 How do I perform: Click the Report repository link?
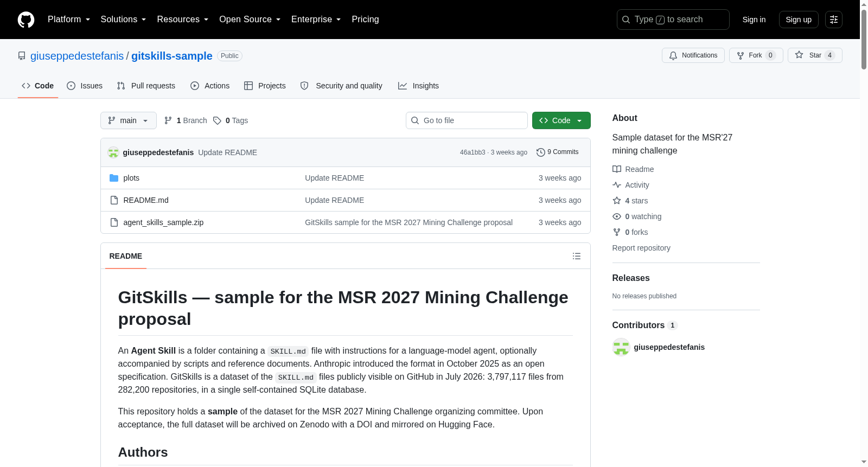coord(641,248)
